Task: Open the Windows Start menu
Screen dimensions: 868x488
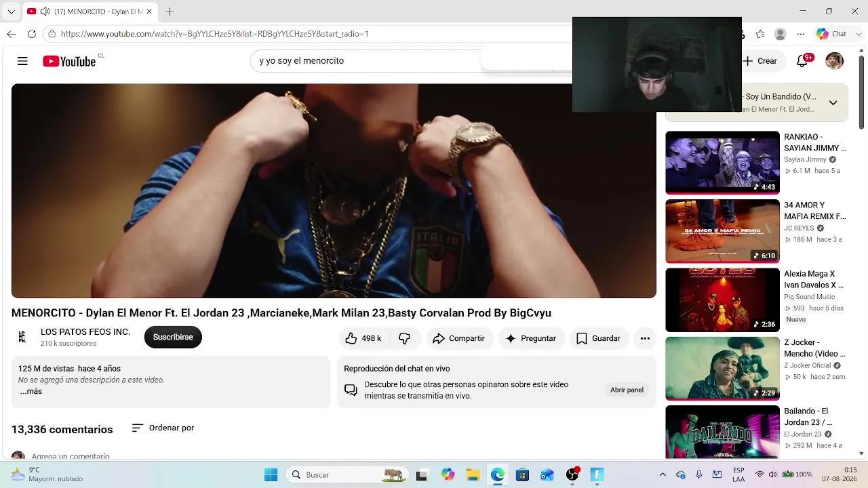Action: click(271, 474)
